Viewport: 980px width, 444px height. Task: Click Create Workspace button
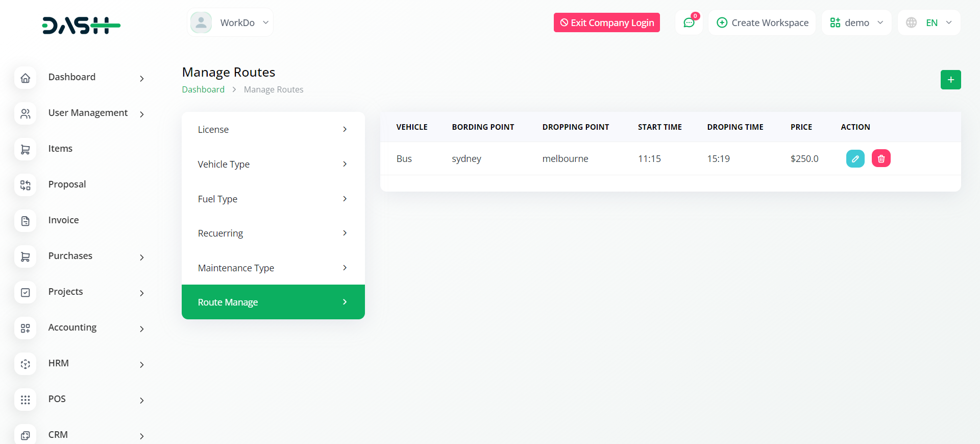(x=762, y=22)
